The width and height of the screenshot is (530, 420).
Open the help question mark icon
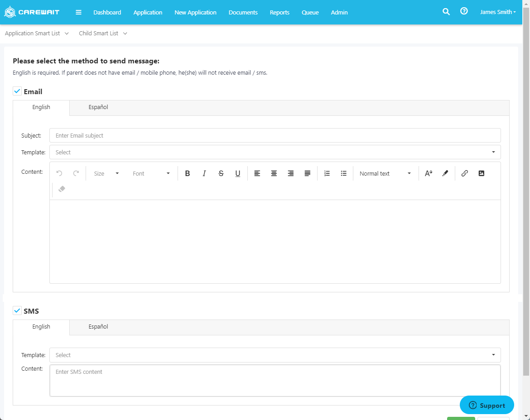(464, 11)
